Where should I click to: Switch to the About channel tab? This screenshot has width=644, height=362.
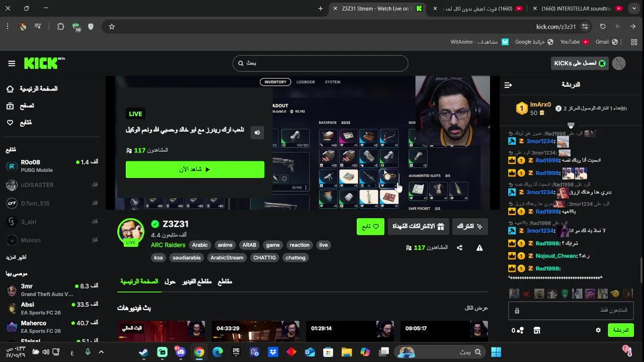click(170, 282)
